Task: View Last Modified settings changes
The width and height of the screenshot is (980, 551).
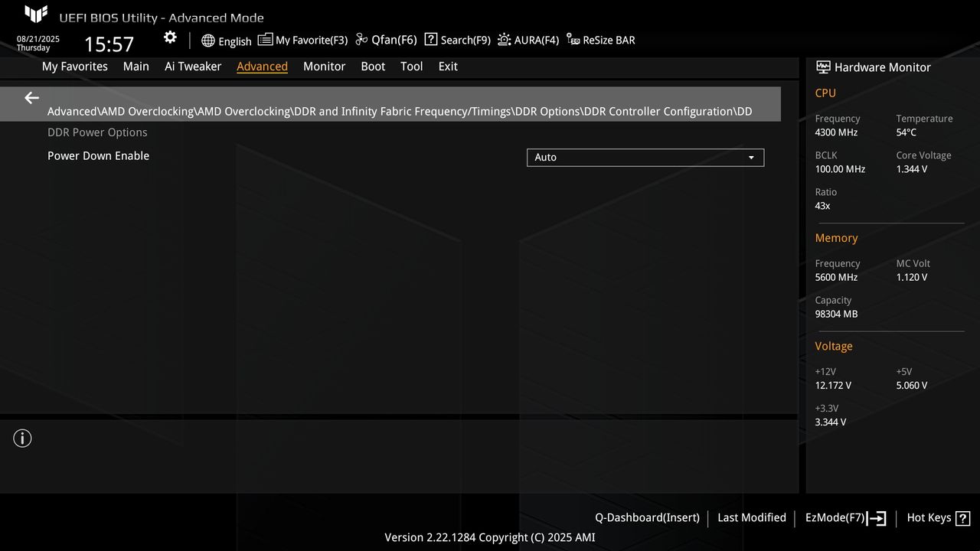Action: (751, 517)
